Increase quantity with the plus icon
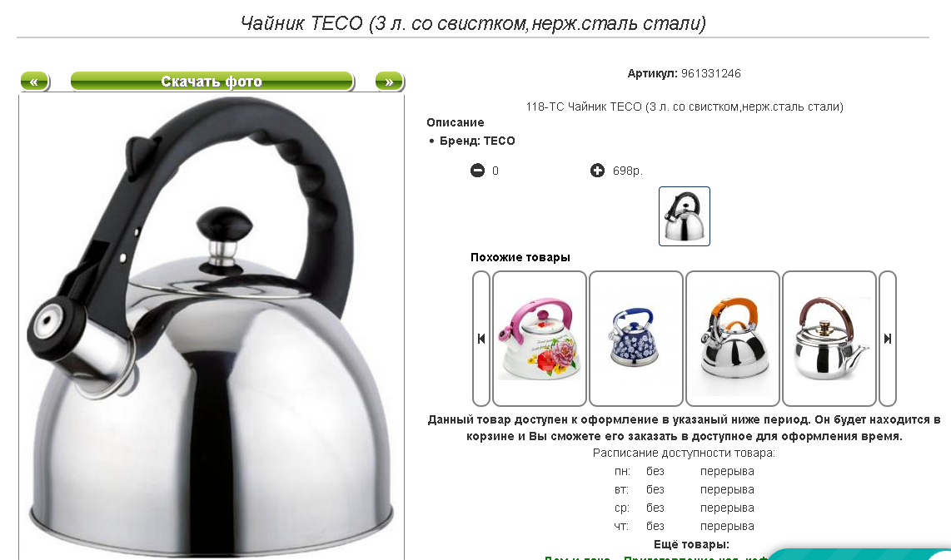The height and width of the screenshot is (560, 951). pos(597,171)
